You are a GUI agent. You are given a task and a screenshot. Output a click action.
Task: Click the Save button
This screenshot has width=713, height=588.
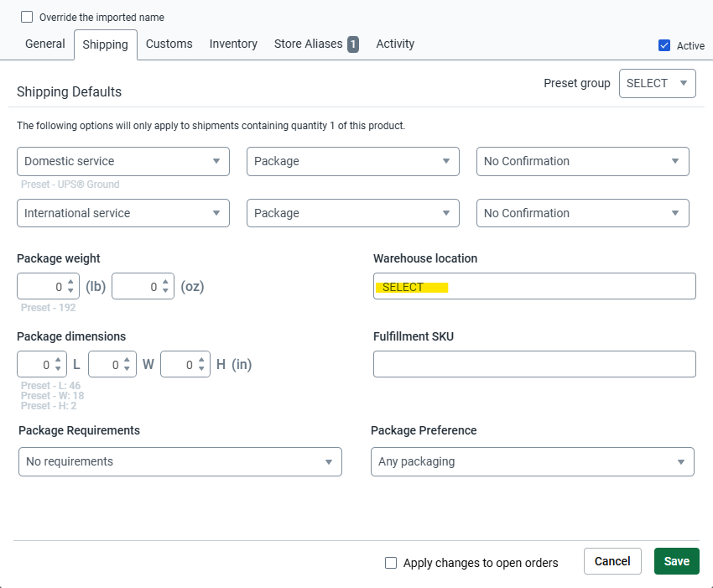[x=676, y=561]
